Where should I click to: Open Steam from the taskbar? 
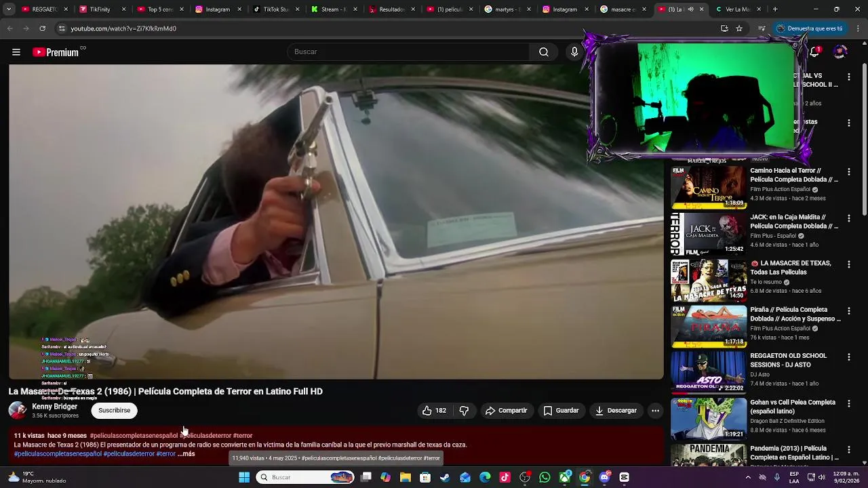[x=445, y=477]
